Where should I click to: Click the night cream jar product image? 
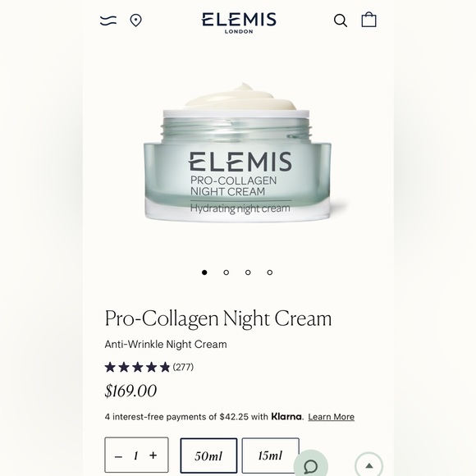click(x=238, y=152)
